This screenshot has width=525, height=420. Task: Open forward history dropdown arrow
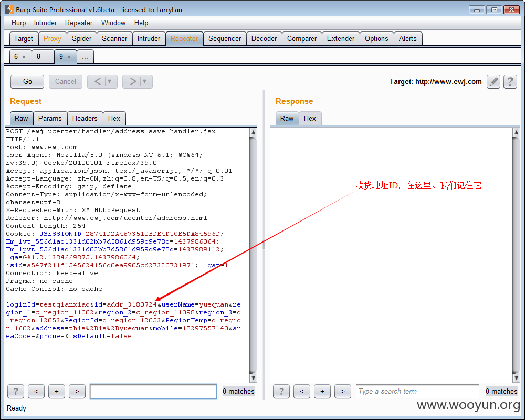click(145, 82)
